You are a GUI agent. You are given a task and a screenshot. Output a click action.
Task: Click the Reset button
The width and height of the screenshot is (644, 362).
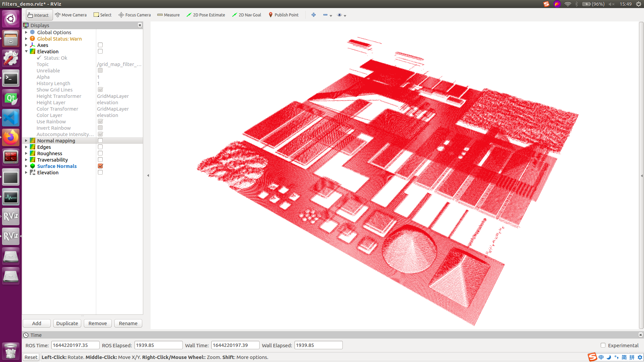[31, 357]
